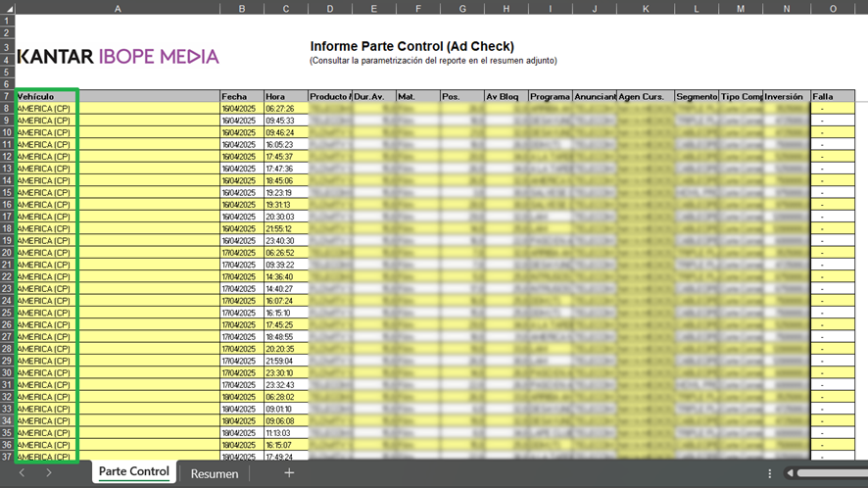Select row 33 header

(7, 409)
